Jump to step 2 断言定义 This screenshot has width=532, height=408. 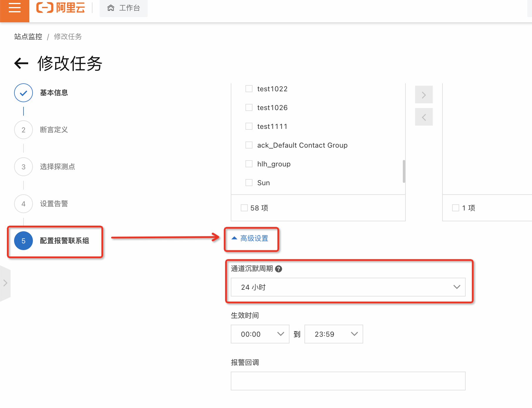[x=23, y=130]
